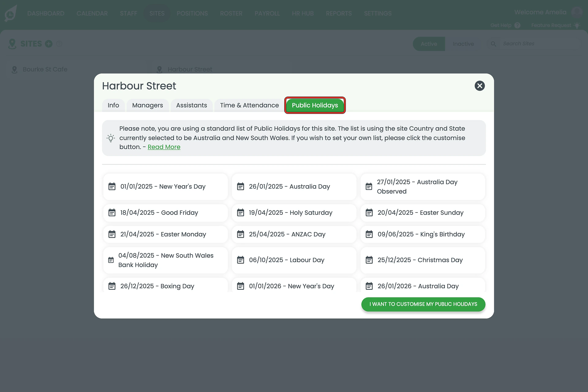The image size is (588, 392).
Task: Open Dashboard in the top navigation
Action: point(46,13)
